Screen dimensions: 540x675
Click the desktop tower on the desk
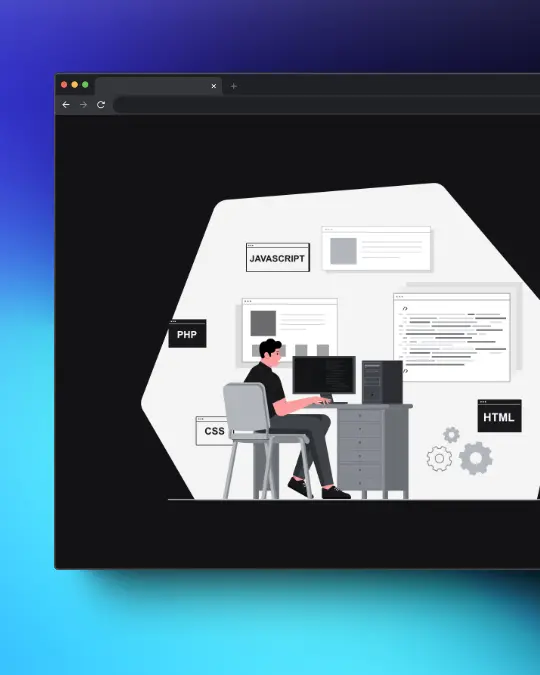pyautogui.click(x=382, y=382)
